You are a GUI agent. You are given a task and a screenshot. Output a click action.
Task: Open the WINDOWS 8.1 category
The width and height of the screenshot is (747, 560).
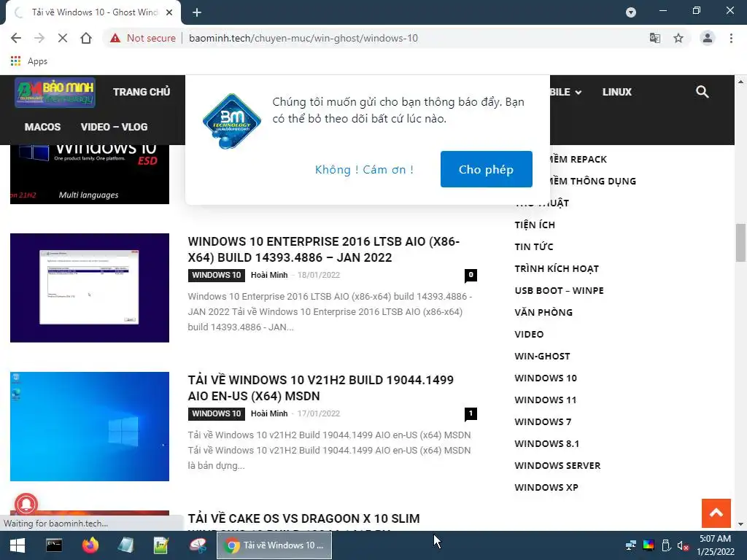click(x=547, y=444)
